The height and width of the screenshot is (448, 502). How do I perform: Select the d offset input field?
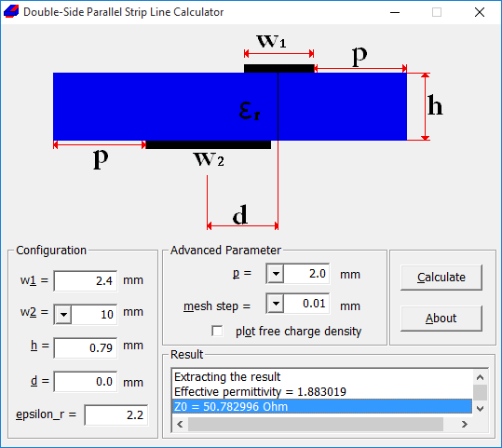pos(86,381)
